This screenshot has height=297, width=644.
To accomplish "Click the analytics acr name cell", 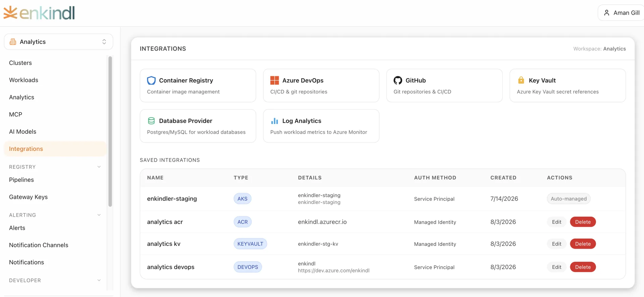I will tap(165, 222).
